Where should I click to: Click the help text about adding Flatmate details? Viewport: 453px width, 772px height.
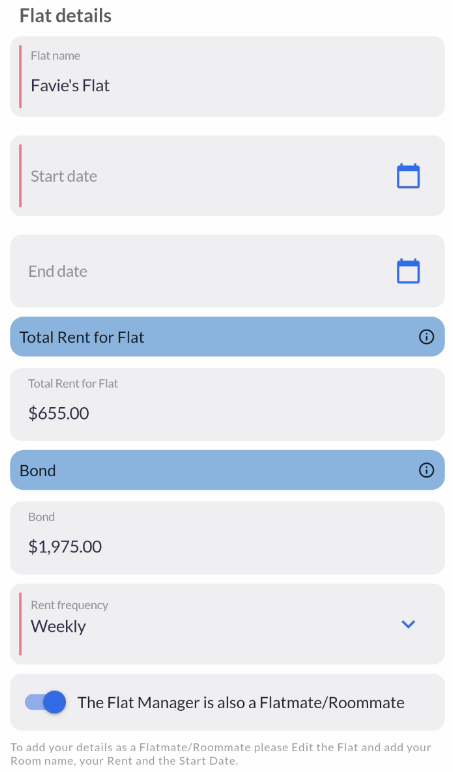click(x=221, y=754)
